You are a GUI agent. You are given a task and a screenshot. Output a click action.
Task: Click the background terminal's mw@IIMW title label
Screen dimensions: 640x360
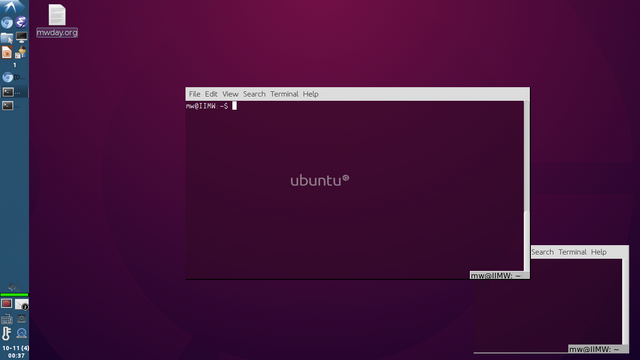pos(594,349)
